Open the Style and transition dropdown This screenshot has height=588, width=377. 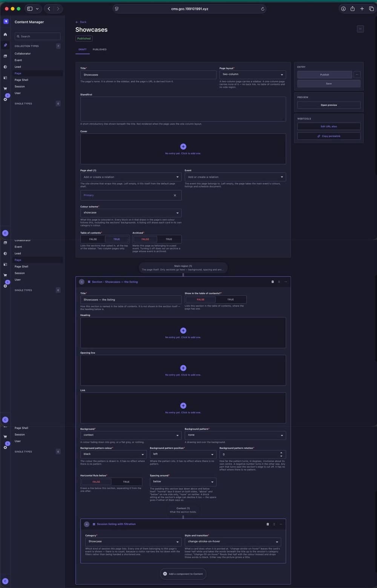233,542
